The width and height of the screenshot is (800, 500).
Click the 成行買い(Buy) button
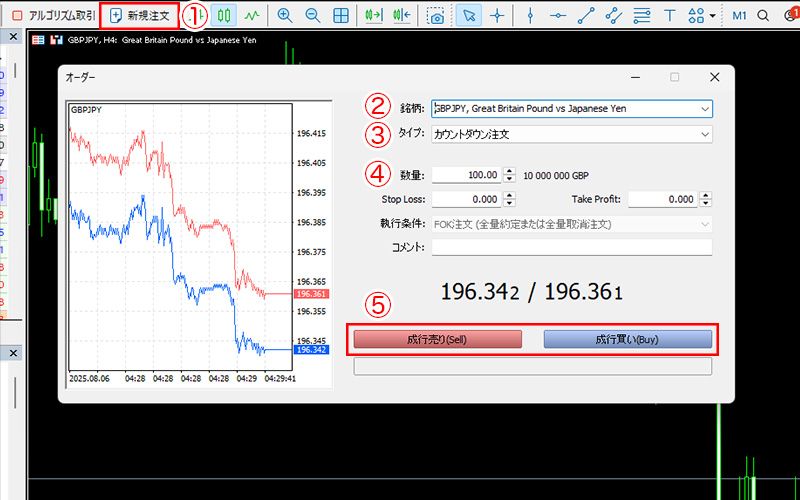tap(628, 340)
